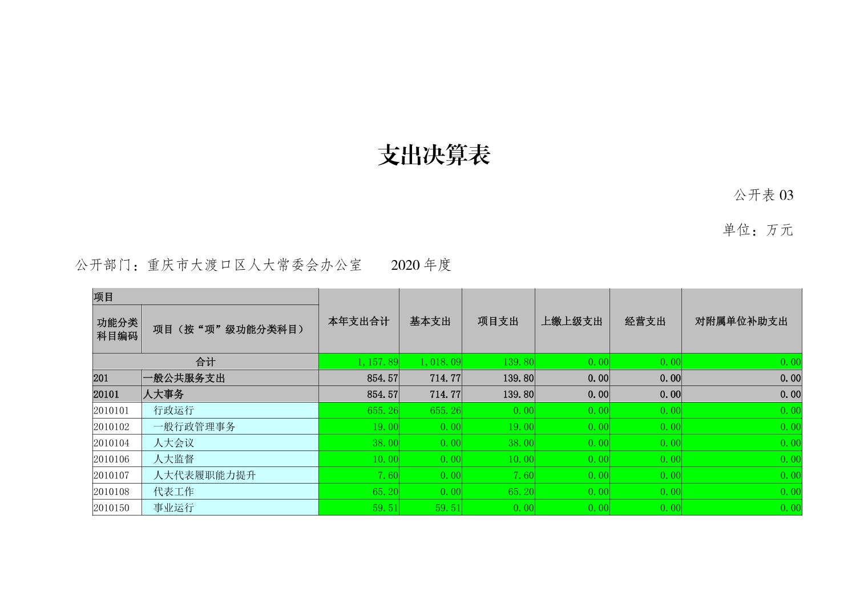868x613 pixels.
Task: Click the code cell 2010108
Action: coord(111,492)
